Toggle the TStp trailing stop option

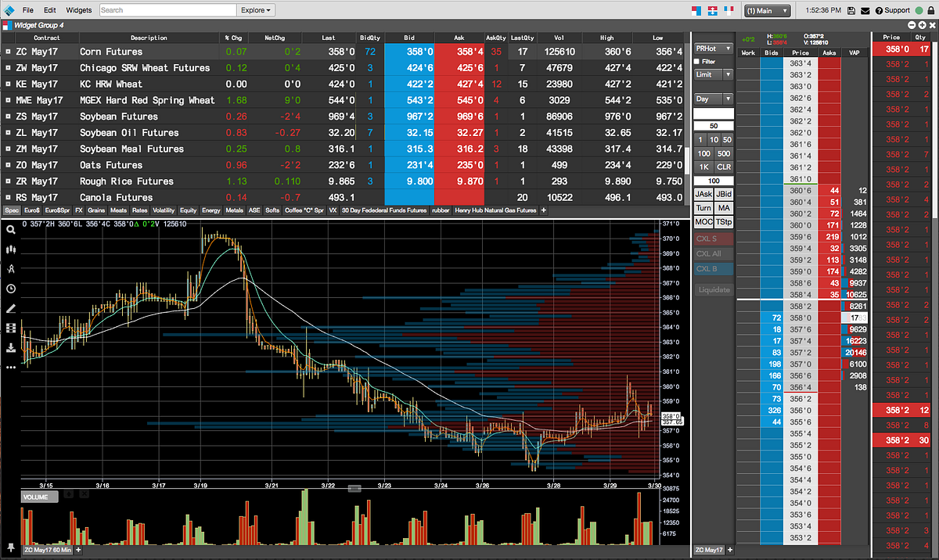[722, 221]
